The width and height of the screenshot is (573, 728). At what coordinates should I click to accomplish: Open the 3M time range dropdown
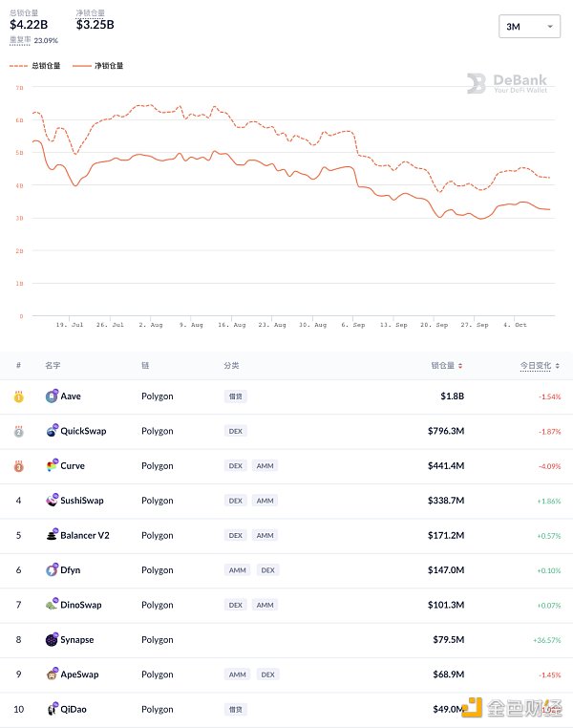530,27
